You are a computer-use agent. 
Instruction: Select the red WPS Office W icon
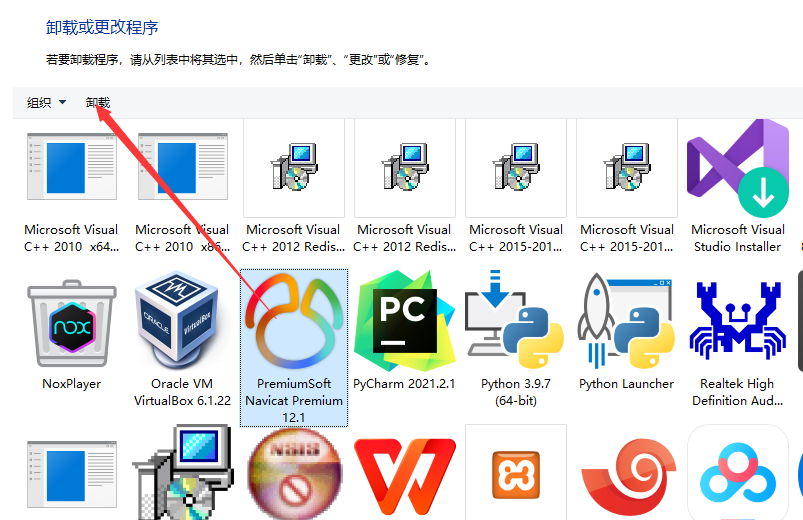coord(405,476)
